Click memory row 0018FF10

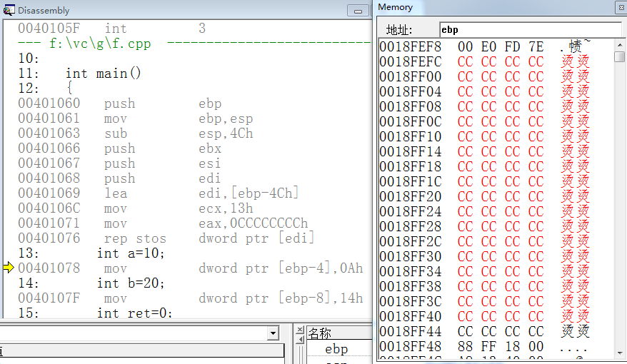click(x=485, y=136)
